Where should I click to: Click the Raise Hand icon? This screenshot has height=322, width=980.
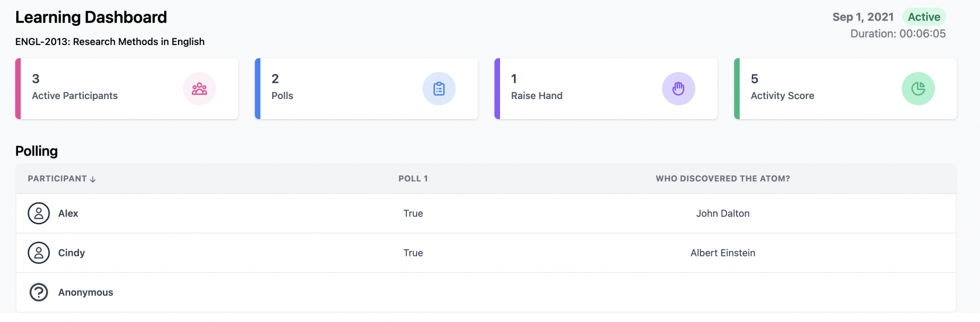679,89
